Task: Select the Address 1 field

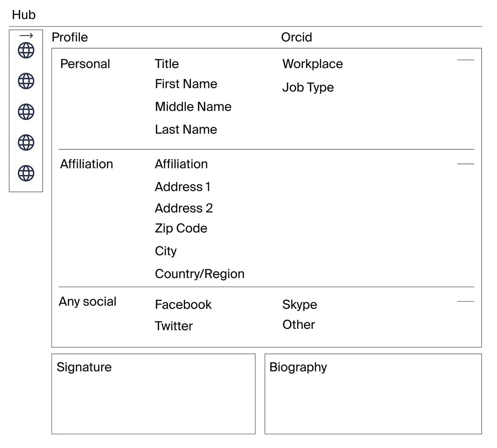Action: click(x=183, y=187)
